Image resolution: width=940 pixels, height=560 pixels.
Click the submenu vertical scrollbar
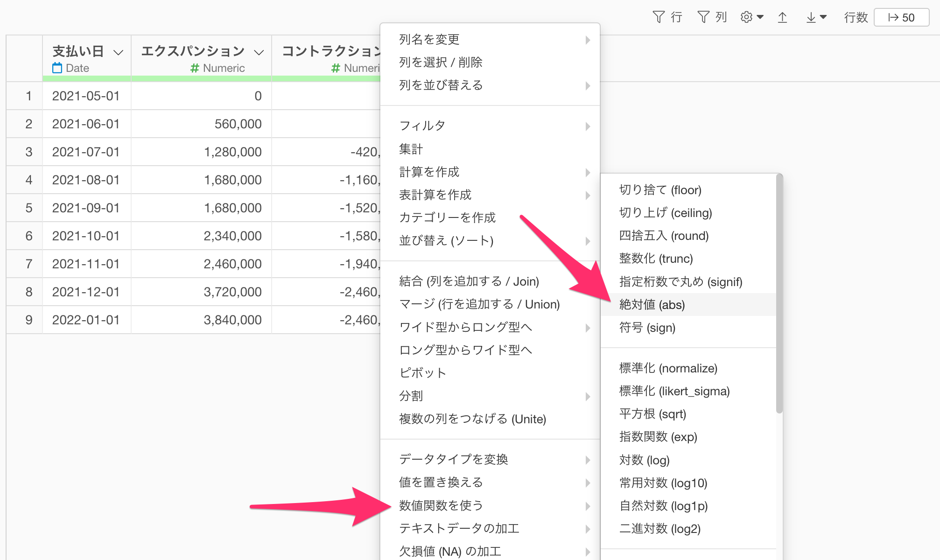pos(779,294)
